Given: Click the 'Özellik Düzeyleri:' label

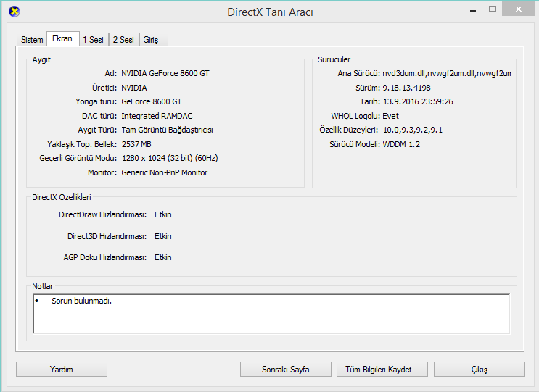Looking at the screenshot, I should (x=348, y=130).
